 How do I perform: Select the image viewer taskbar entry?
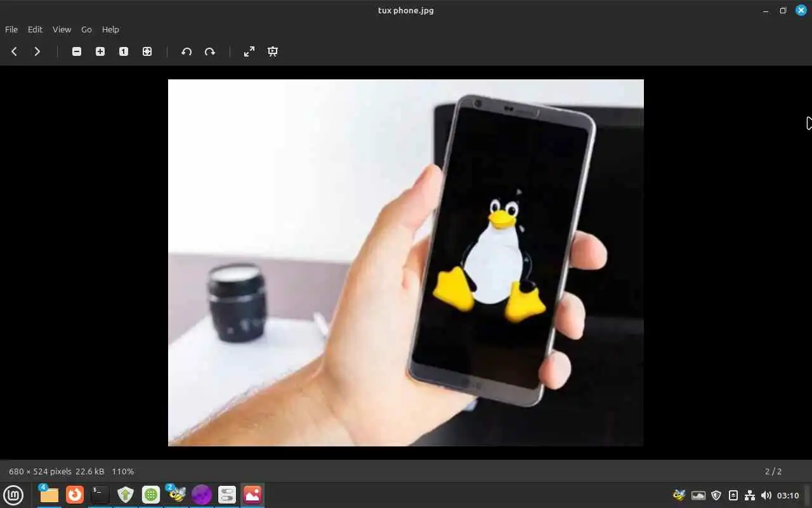tap(252, 495)
